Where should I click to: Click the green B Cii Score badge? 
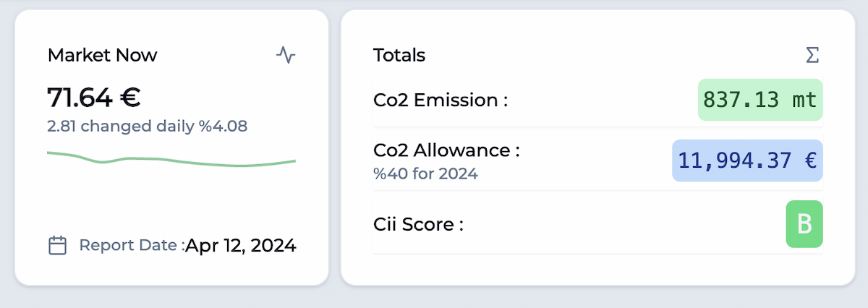(804, 224)
